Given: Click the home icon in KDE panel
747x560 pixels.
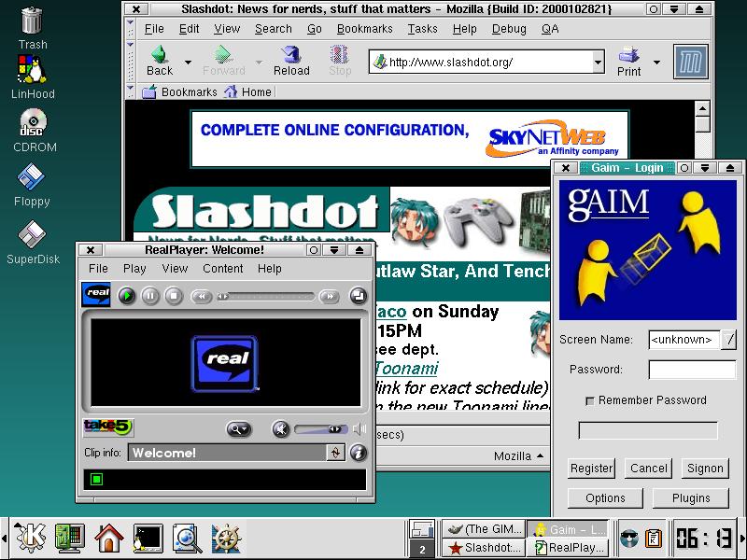Looking at the screenshot, I should click(109, 538).
